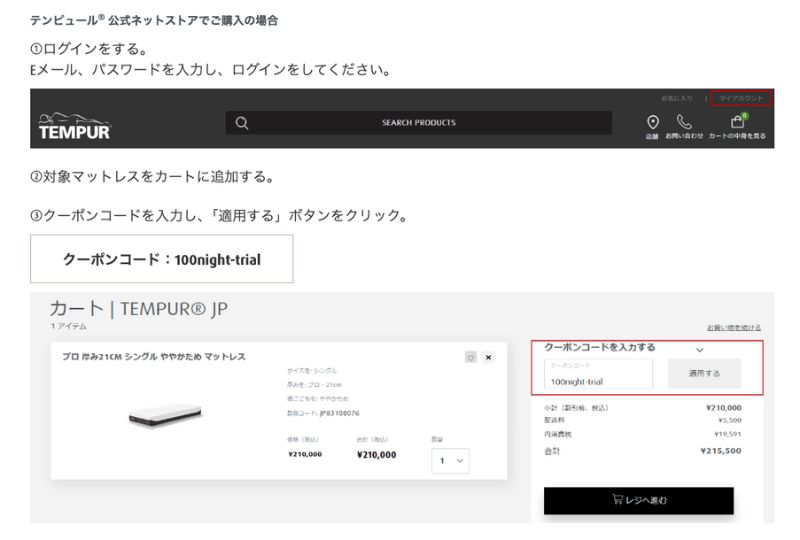Image resolution: width=800 pixels, height=540 pixels.
Task: Open the shopping cart bag icon
Action: pos(738,121)
